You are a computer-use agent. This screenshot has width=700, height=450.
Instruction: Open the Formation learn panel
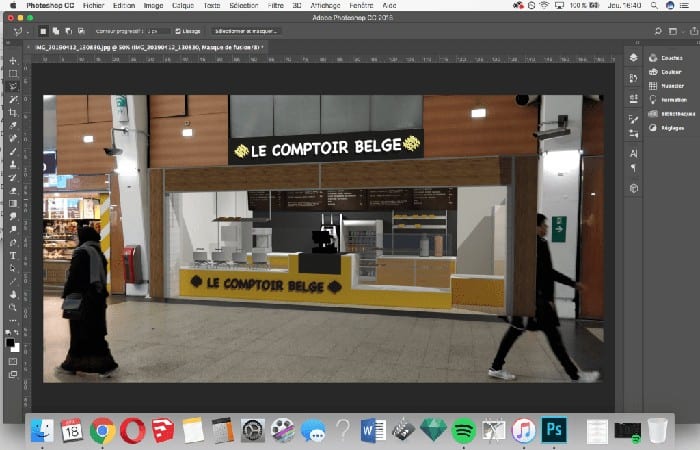click(668, 100)
